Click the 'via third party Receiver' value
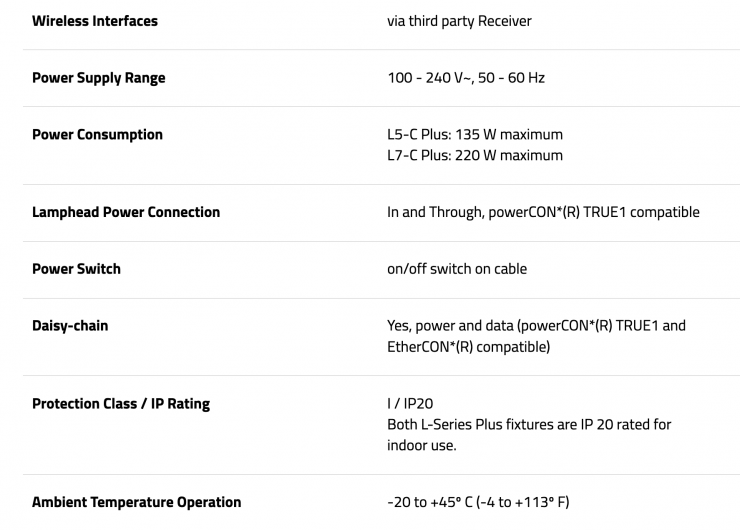The width and height of the screenshot is (740, 530). [x=459, y=21]
